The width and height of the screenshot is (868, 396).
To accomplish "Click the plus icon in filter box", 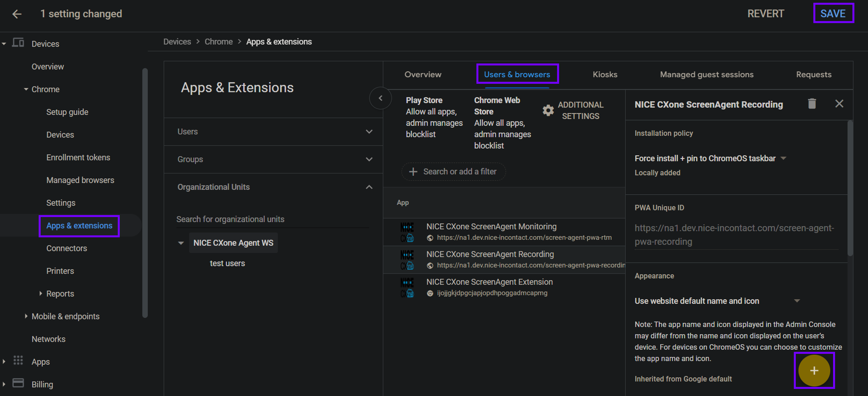I will click(413, 172).
